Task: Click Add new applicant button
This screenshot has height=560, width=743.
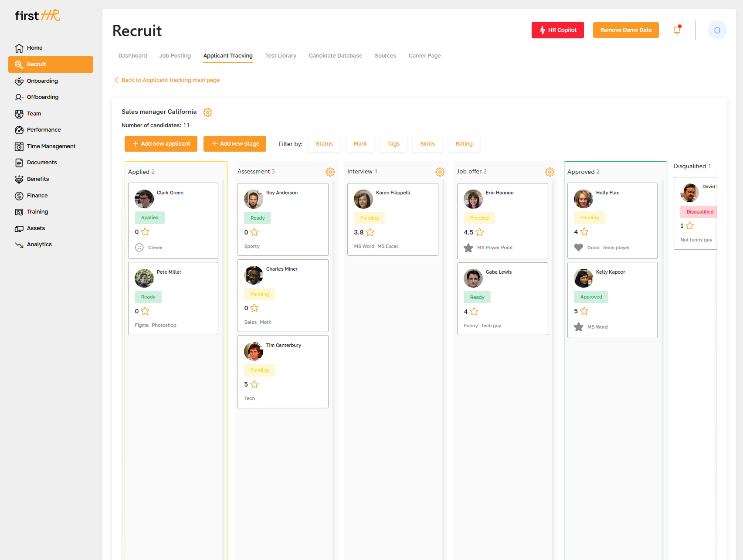Action: (x=161, y=144)
